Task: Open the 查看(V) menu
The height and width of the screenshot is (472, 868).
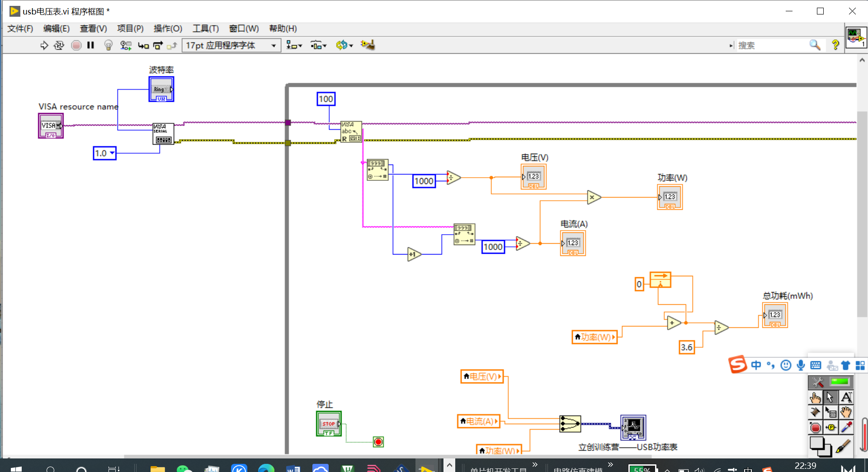Action: (x=94, y=28)
